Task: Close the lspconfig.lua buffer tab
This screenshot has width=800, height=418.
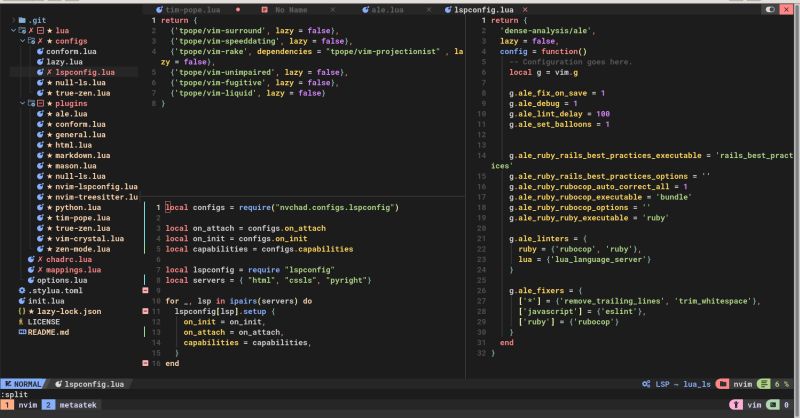Action: (525, 10)
